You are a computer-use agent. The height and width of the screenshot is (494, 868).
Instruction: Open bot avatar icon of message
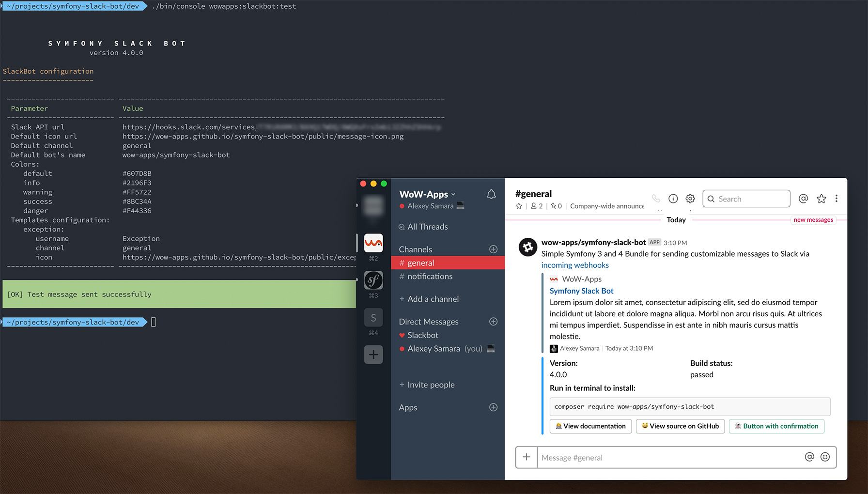528,247
